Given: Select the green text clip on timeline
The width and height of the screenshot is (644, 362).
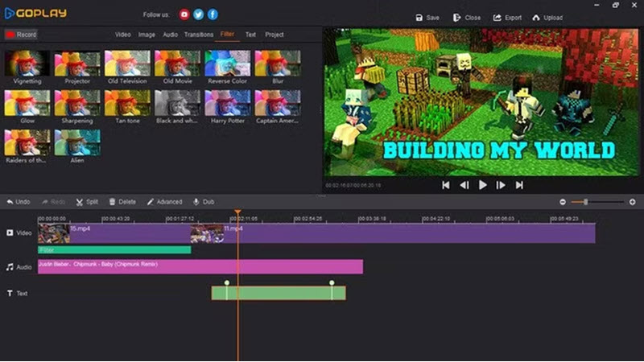Looking at the screenshot, I should click(x=279, y=293).
